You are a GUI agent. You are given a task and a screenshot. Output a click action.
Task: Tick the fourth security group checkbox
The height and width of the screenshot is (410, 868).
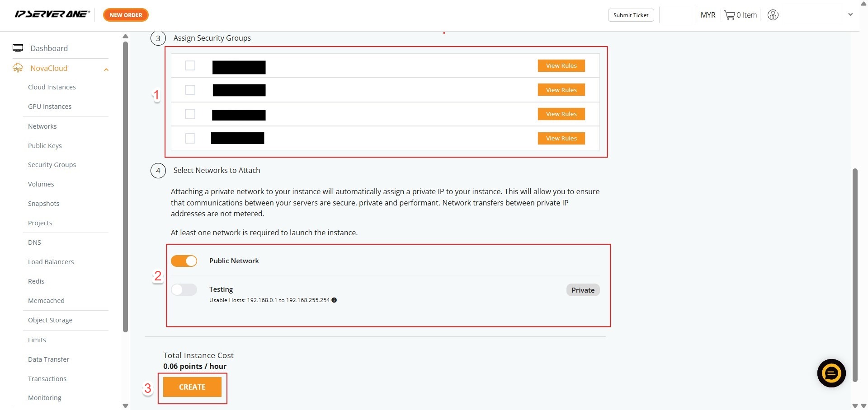click(x=190, y=138)
